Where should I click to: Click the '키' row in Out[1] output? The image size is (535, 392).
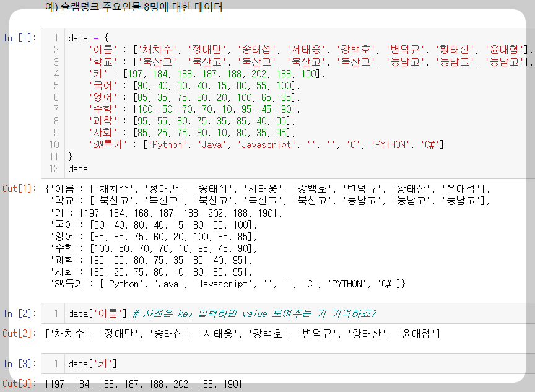166,213
